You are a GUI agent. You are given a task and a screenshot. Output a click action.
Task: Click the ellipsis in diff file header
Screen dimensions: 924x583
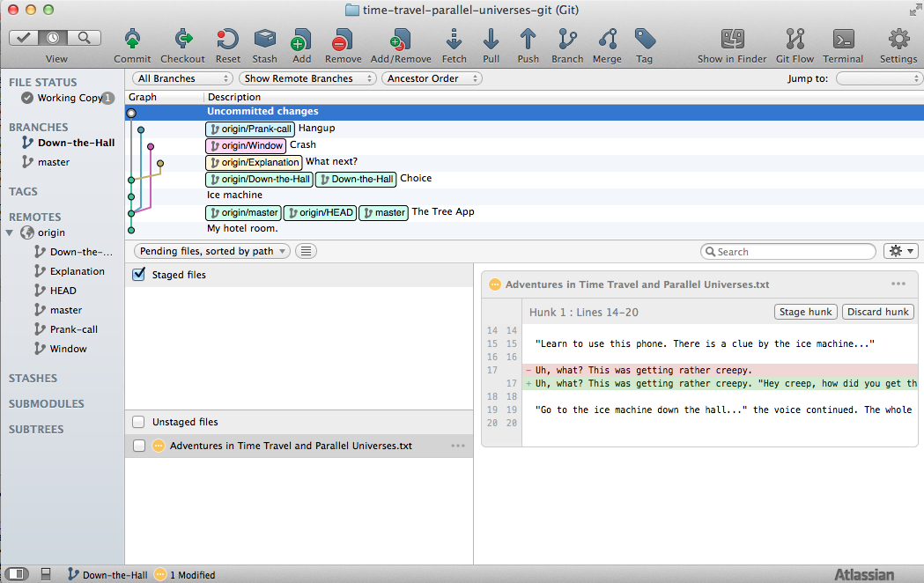tap(898, 284)
